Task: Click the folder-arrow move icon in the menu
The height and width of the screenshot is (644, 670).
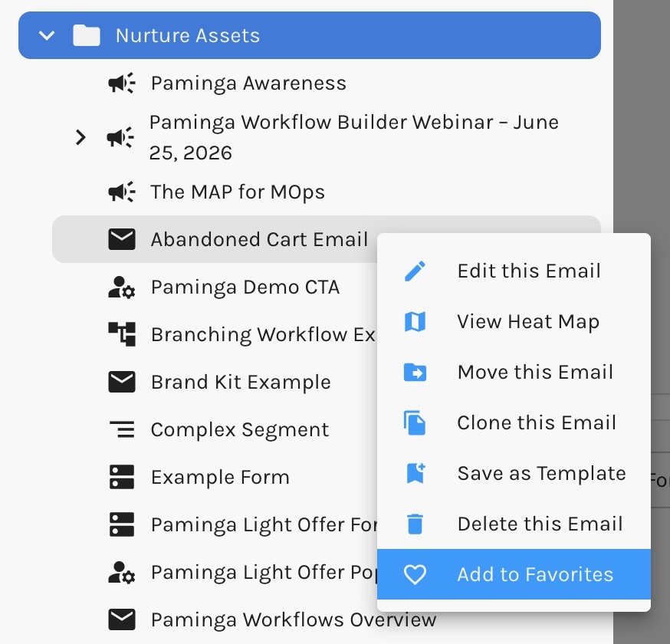Action: click(x=415, y=372)
